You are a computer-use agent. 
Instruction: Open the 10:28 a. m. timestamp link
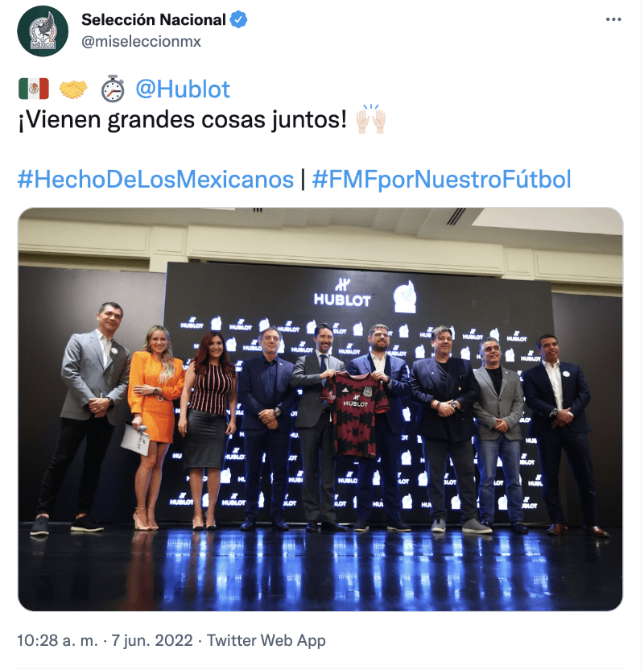pyautogui.click(x=57, y=641)
